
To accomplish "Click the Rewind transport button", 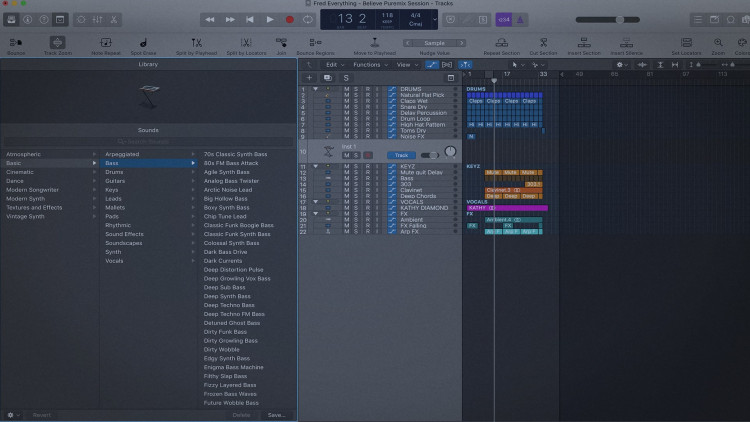I will (x=210, y=20).
